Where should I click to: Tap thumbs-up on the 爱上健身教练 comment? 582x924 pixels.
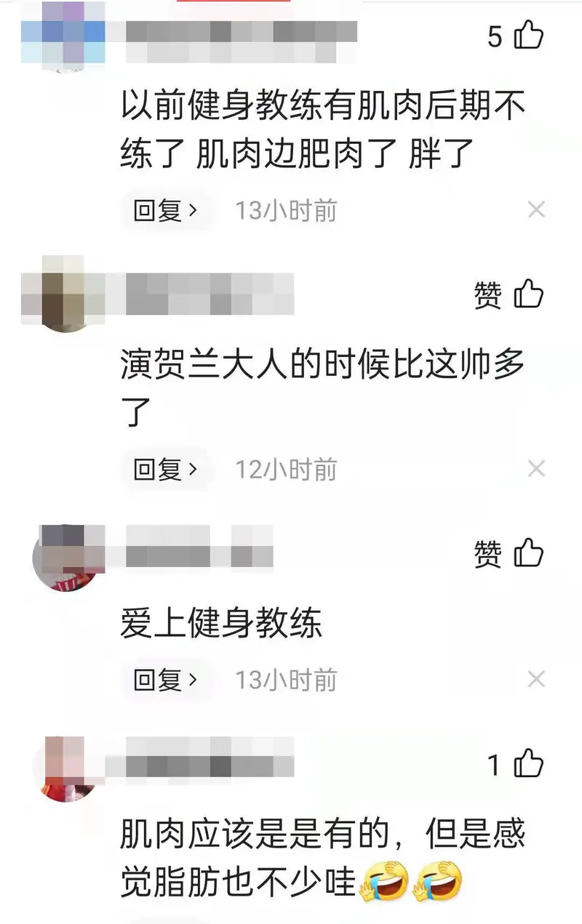coord(529,554)
